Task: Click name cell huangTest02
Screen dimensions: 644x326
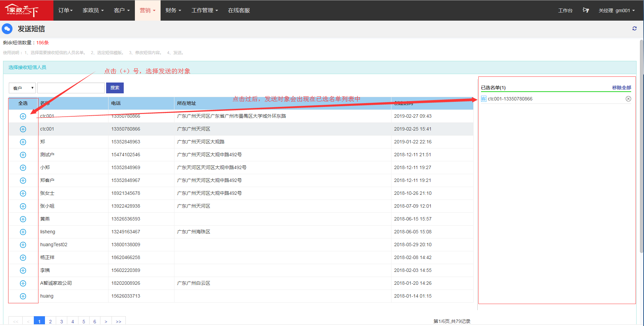Action: [x=54, y=245]
